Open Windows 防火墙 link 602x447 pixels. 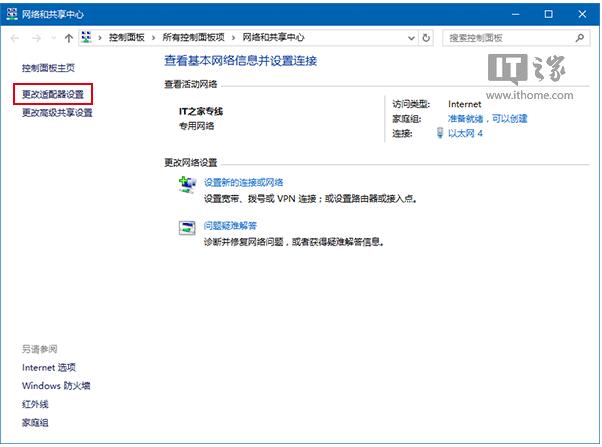(56, 385)
